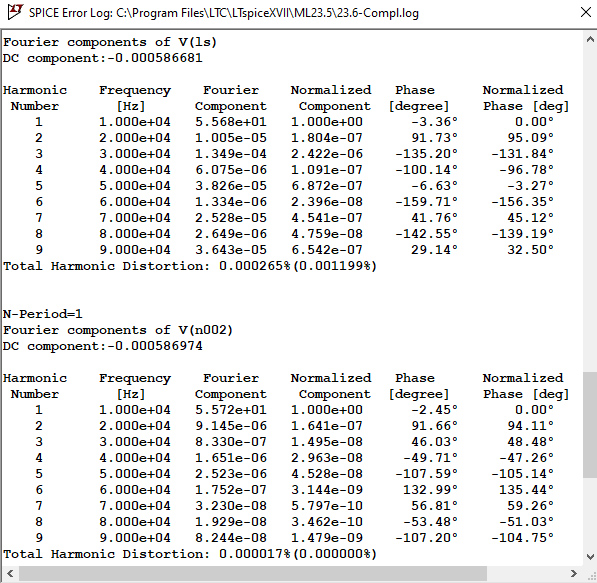This screenshot has width=597, height=583.
Task: Click the normalized component 1.495e-08
Action: tap(327, 442)
